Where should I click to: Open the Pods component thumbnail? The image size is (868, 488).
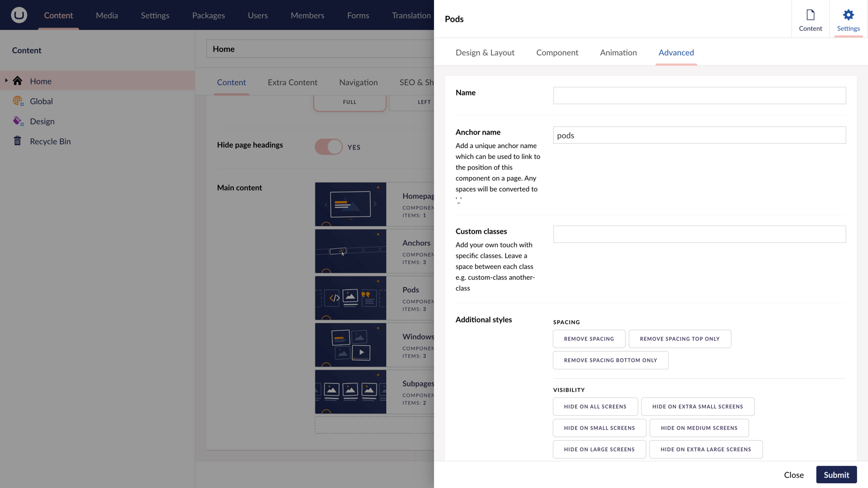tap(350, 298)
